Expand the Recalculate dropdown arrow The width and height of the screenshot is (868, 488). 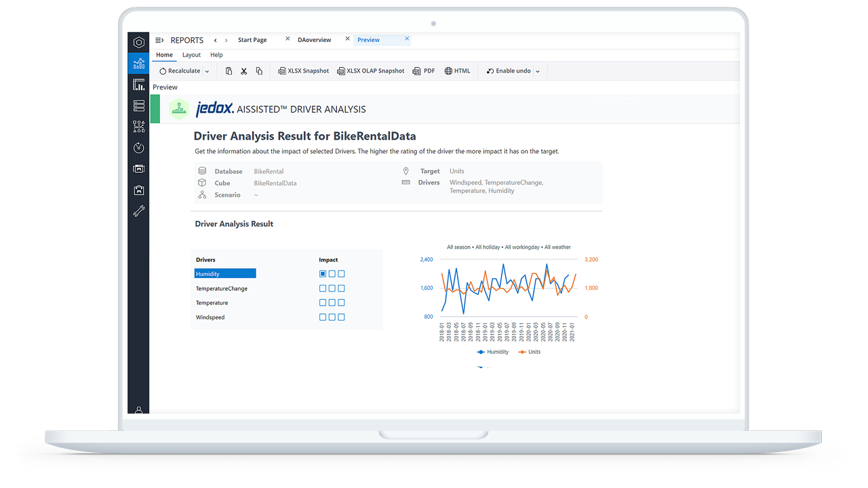coord(207,71)
